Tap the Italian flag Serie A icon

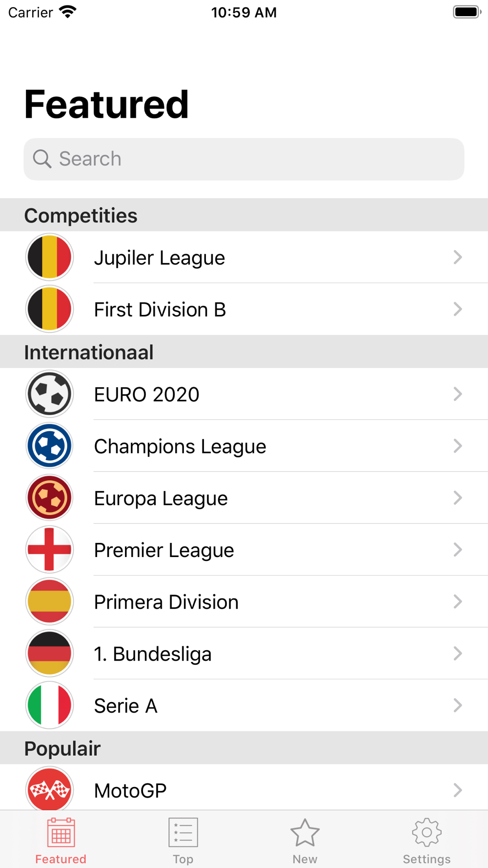click(49, 705)
